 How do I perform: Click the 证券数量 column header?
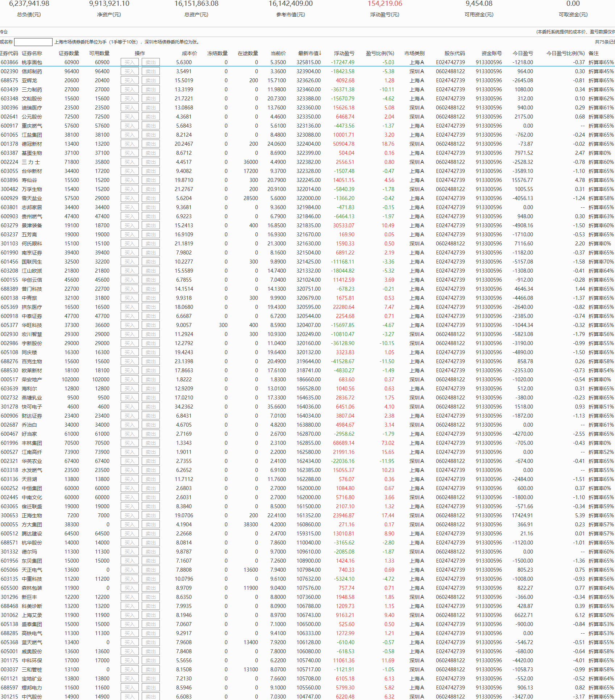69,53
